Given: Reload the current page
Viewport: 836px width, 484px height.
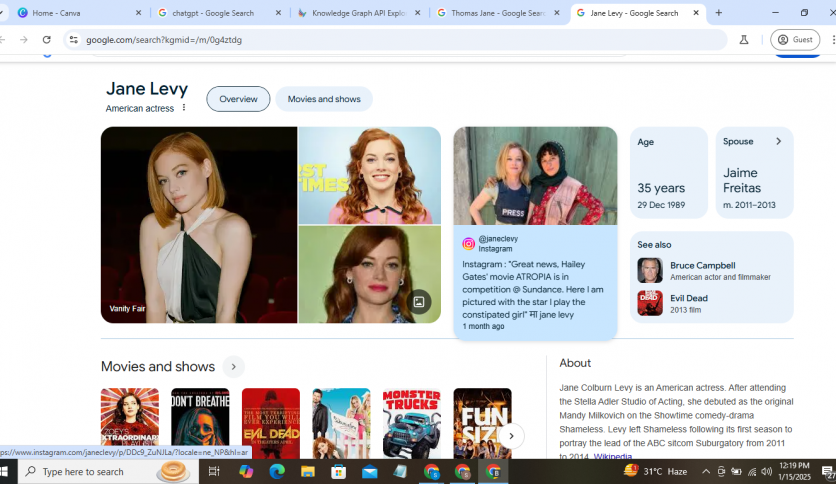Looking at the screenshot, I should point(47,39).
